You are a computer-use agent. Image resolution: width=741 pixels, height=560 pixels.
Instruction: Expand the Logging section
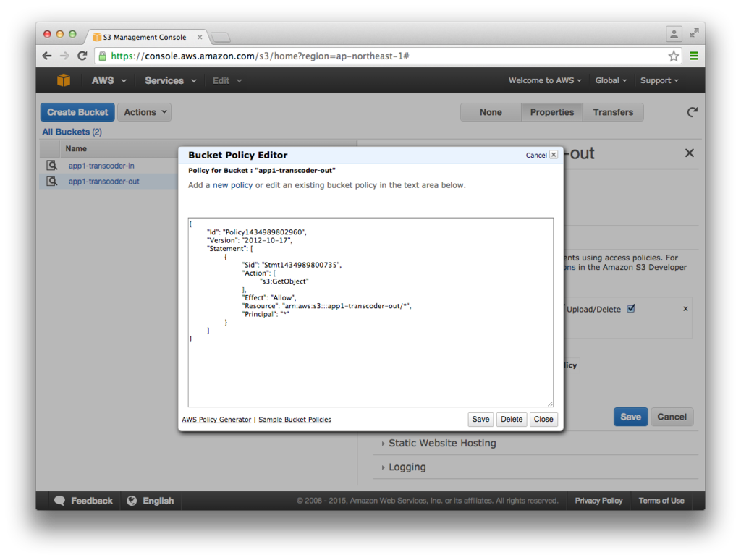pos(406,467)
